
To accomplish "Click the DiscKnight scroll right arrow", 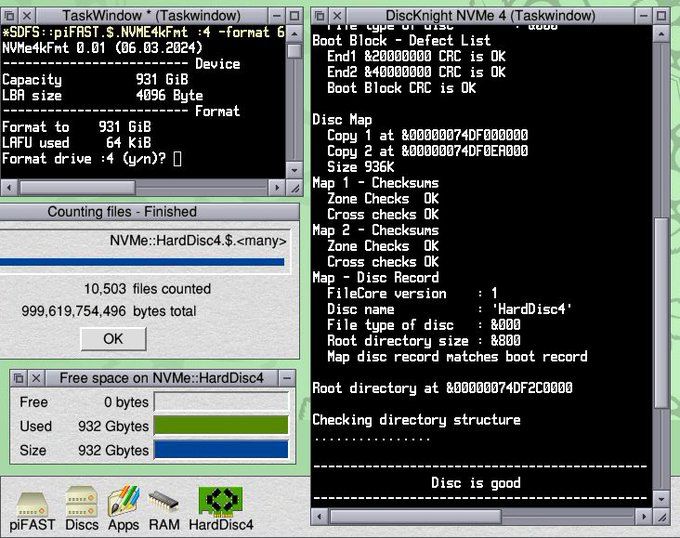I will (x=644, y=516).
